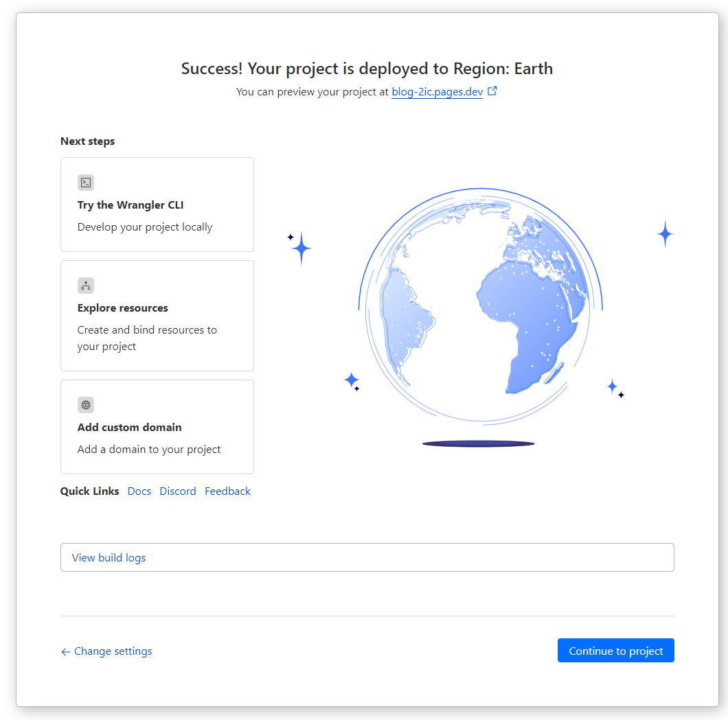
Task: Open the blog-2ic.pages.dev preview link
Action: point(437,91)
